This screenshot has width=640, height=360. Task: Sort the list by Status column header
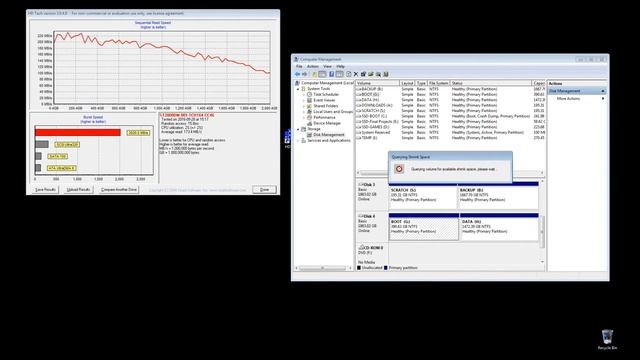tap(491, 83)
